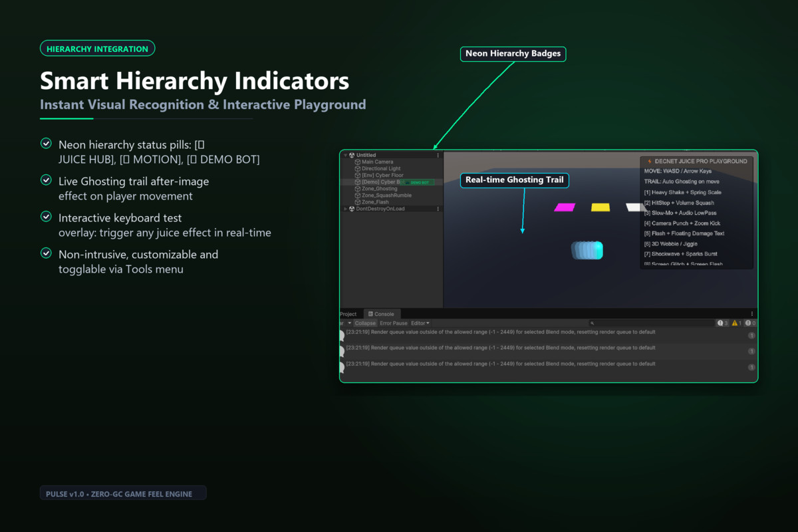Click the DEMO BOT hierarchy badge
798x532 pixels.
(x=418, y=182)
